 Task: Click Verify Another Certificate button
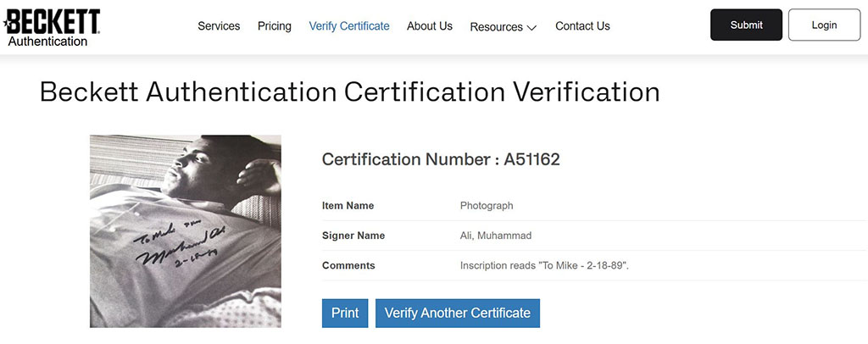[458, 313]
